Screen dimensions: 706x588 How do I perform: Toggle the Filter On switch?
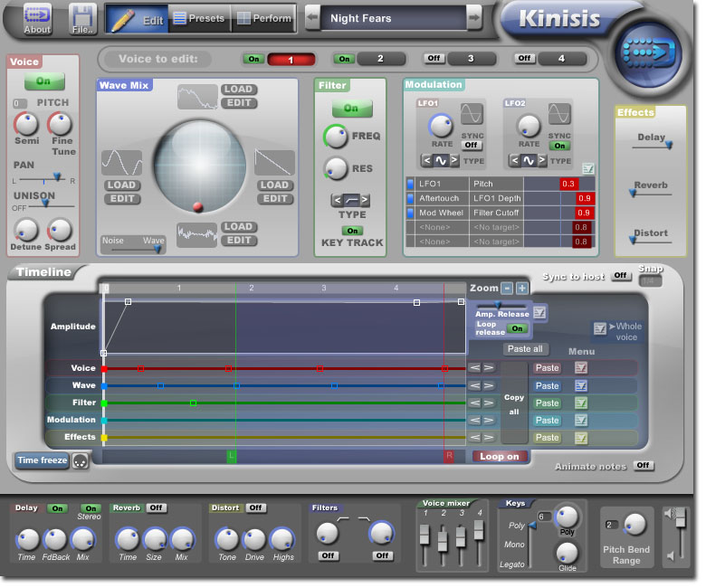coord(351,109)
